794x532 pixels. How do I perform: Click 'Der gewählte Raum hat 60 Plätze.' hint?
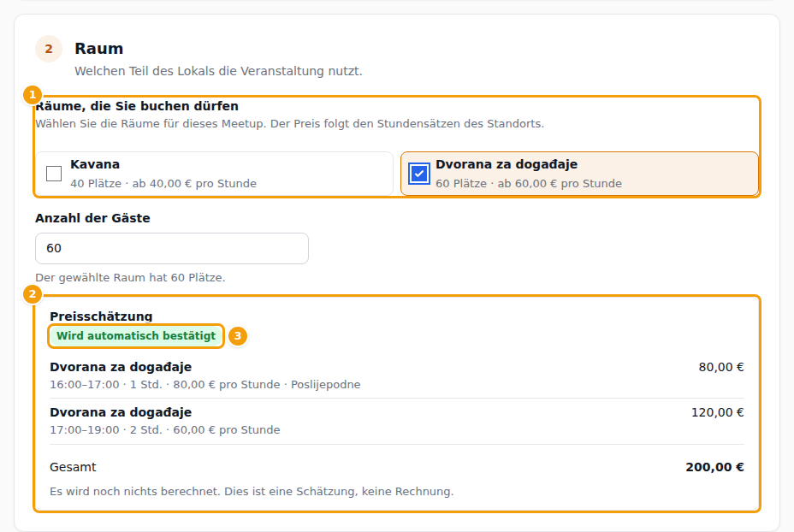click(130, 277)
